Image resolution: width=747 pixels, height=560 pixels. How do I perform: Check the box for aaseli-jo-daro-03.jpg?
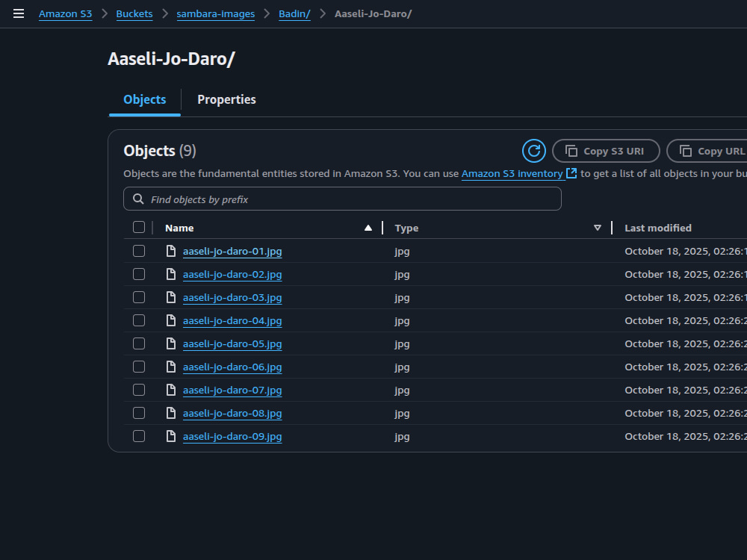point(139,297)
